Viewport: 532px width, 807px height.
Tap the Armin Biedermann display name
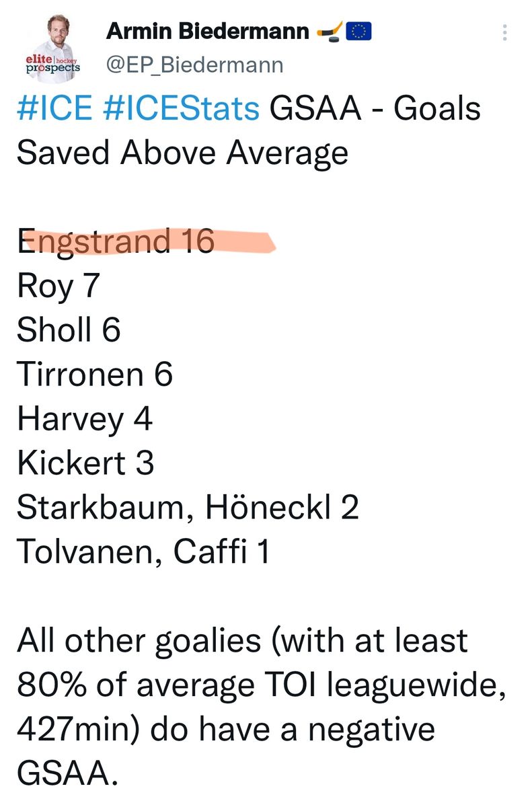coord(208,32)
